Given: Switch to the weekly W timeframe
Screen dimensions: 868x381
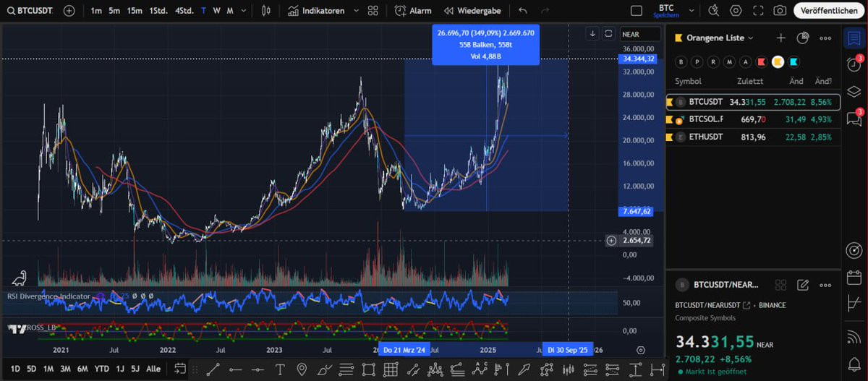Looking at the screenshot, I should [216, 11].
